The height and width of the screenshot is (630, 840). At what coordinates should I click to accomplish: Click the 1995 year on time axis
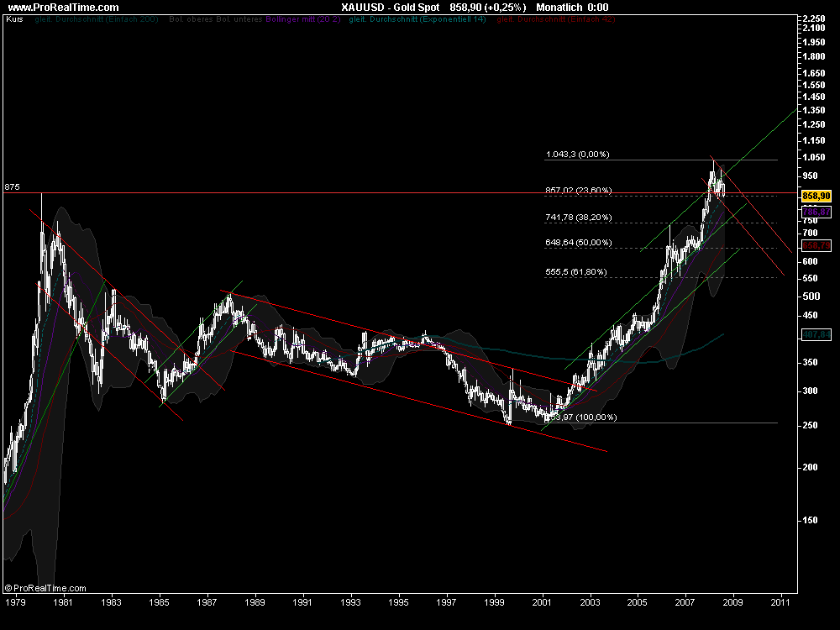(398, 602)
